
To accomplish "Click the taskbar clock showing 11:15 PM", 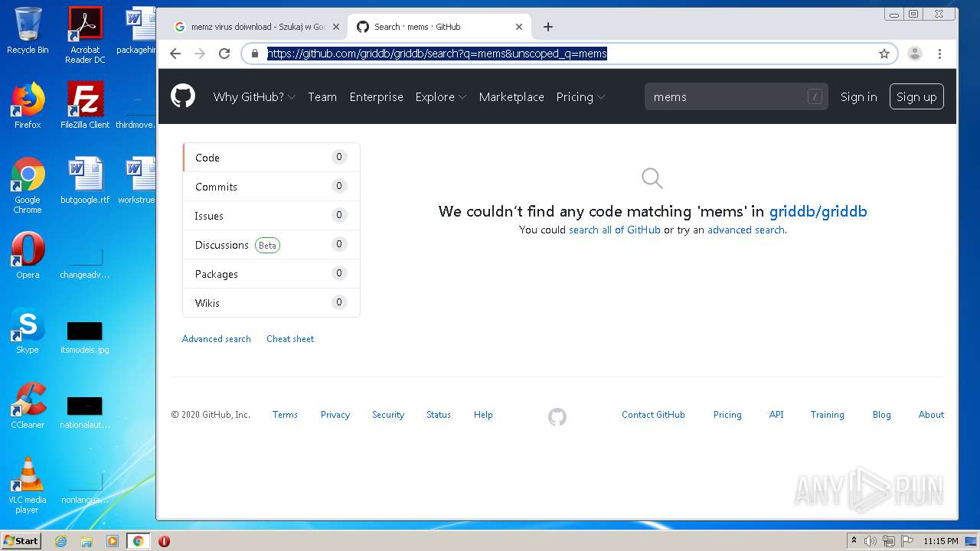I will 941,541.
